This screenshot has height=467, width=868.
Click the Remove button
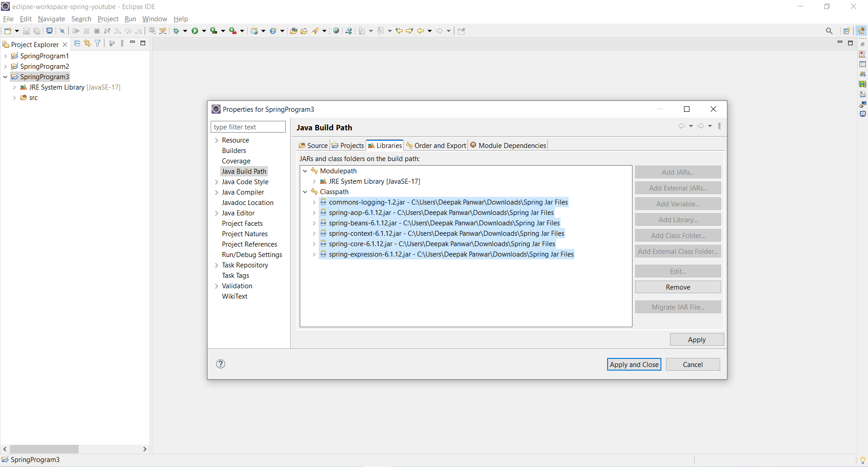[678, 287]
